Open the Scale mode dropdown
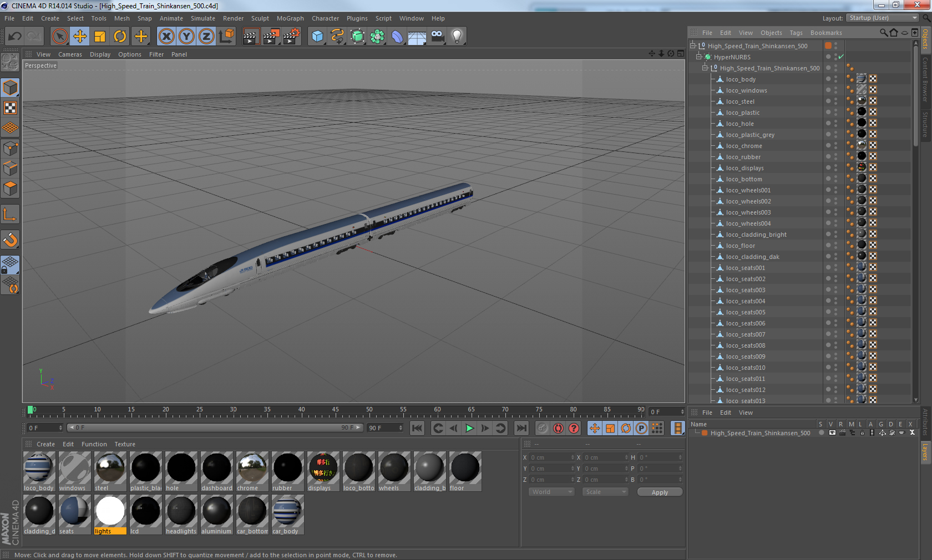The image size is (932, 560). pyautogui.click(x=605, y=492)
